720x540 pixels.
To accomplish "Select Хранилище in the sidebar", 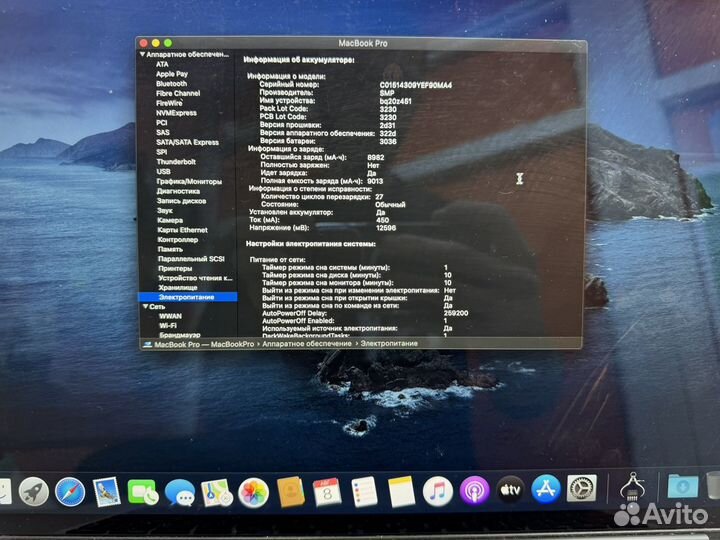I will (178, 287).
